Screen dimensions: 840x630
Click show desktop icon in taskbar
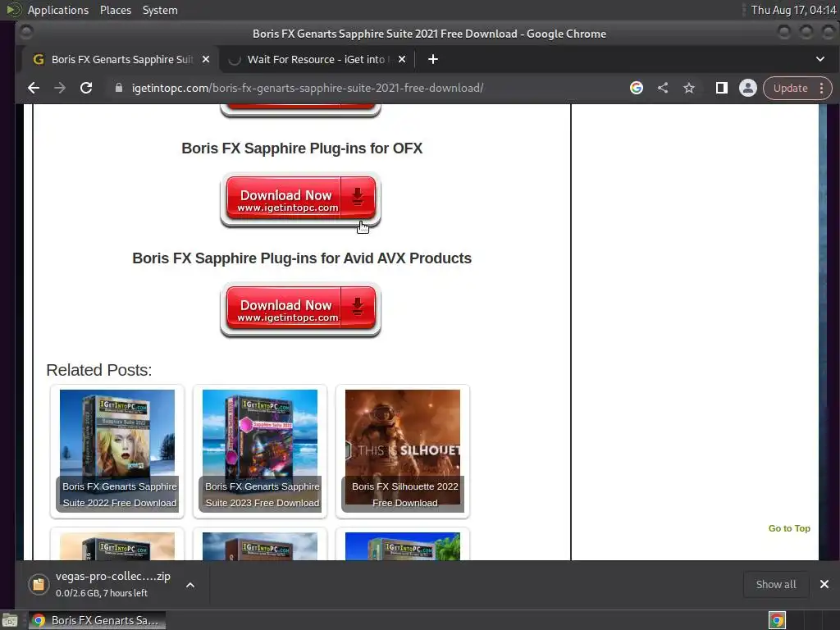pyautogui.click(x=10, y=621)
